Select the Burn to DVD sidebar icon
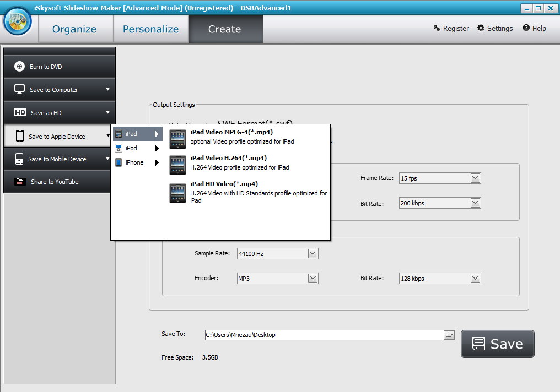This screenshot has height=392, width=560. pos(19,66)
